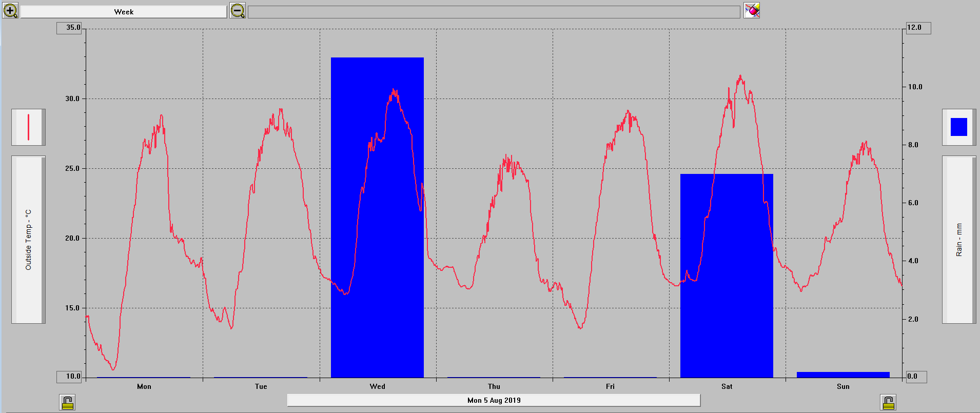Open the graph colors paint icon
980x413 pixels.
pyautogui.click(x=752, y=10)
